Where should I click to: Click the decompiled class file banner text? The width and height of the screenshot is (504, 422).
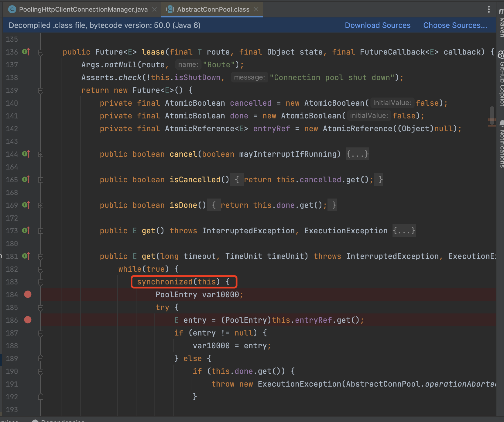coord(105,25)
